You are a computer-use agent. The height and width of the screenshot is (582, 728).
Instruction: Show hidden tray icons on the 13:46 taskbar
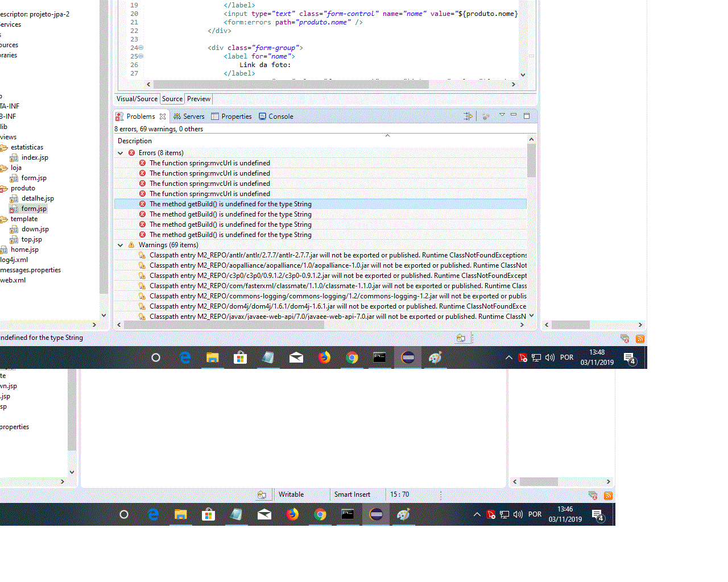click(x=477, y=514)
